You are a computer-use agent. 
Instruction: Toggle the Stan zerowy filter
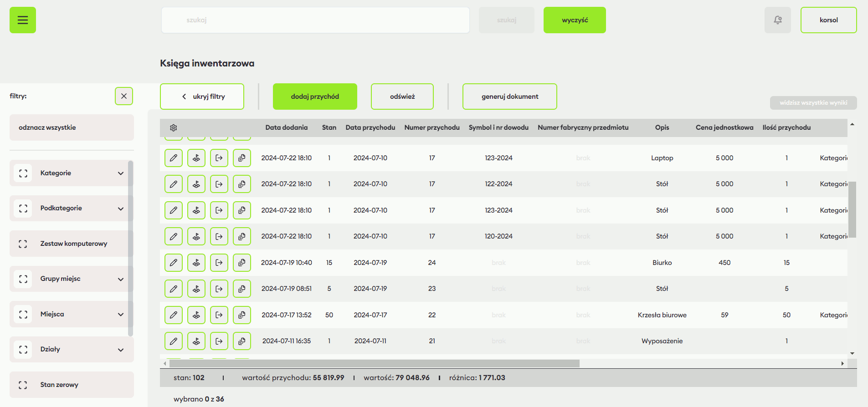23,385
